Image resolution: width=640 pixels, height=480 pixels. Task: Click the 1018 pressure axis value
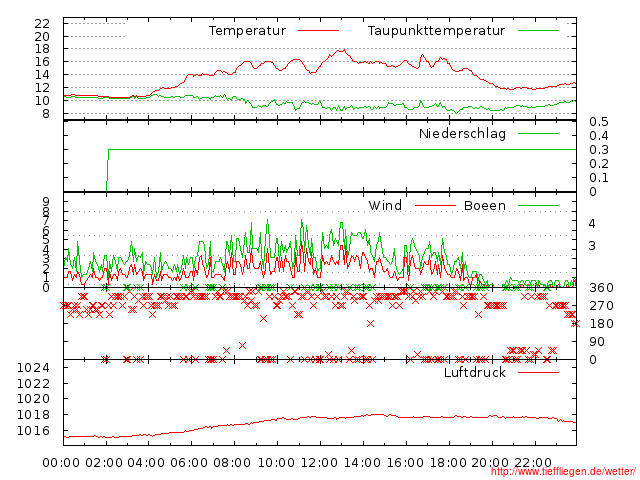(x=33, y=415)
